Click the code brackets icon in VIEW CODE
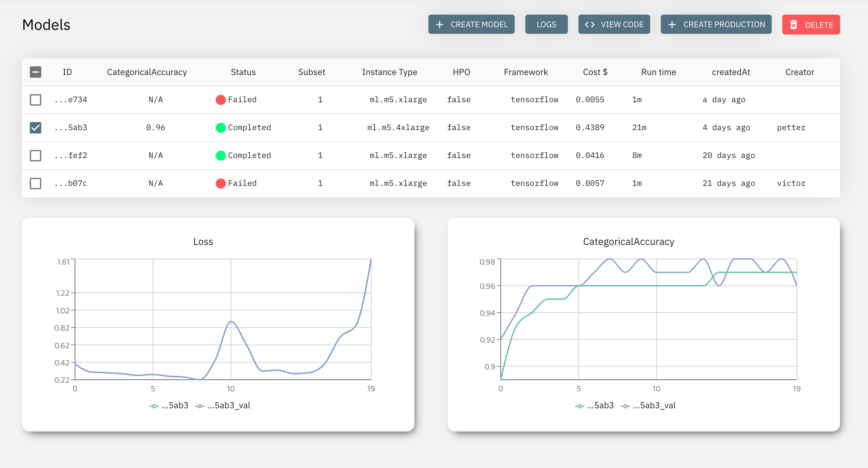Screen dimensions: 868x468 pyautogui.click(x=589, y=25)
